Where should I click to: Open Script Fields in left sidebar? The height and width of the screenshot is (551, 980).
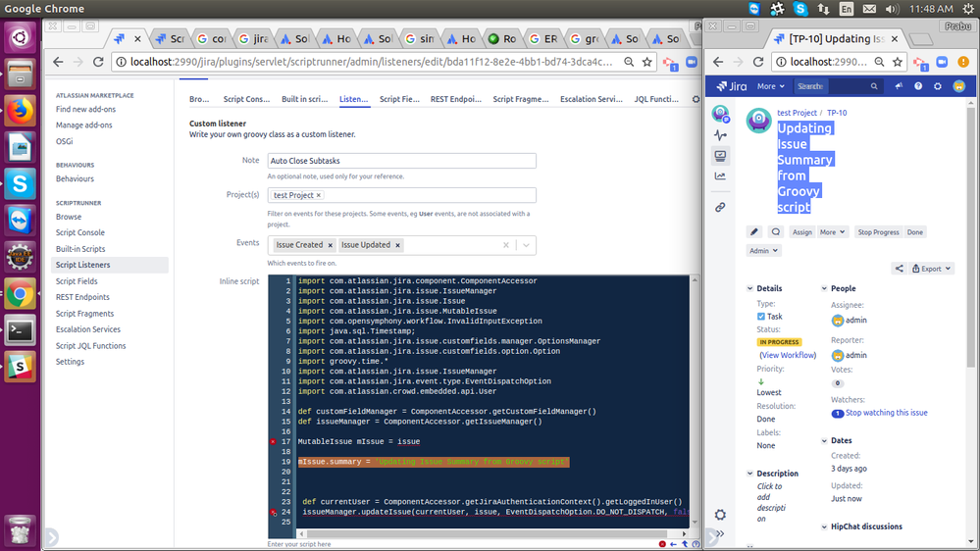[77, 281]
